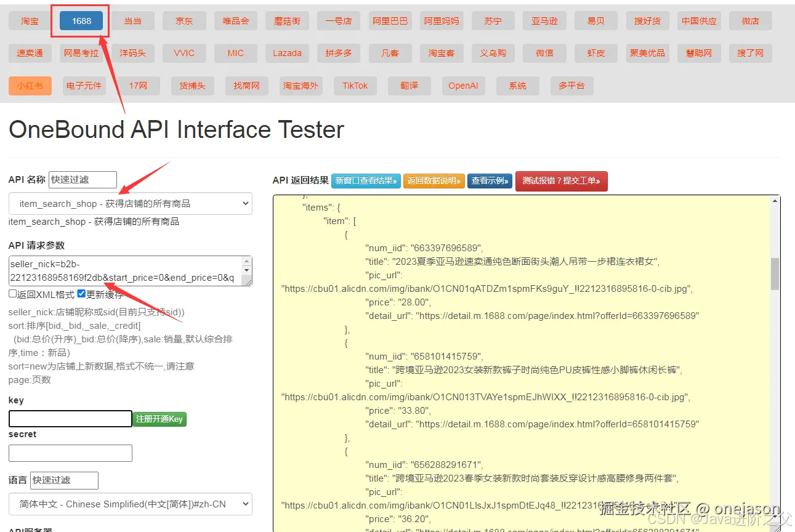This screenshot has width=795, height=532.
Task: Click the 查看示例 button
Action: (490, 181)
